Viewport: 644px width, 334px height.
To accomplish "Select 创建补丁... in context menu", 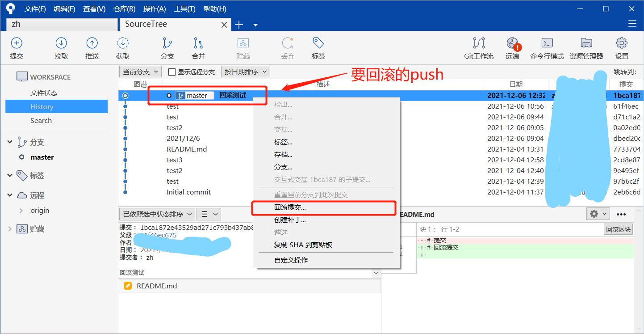I will [326, 220].
